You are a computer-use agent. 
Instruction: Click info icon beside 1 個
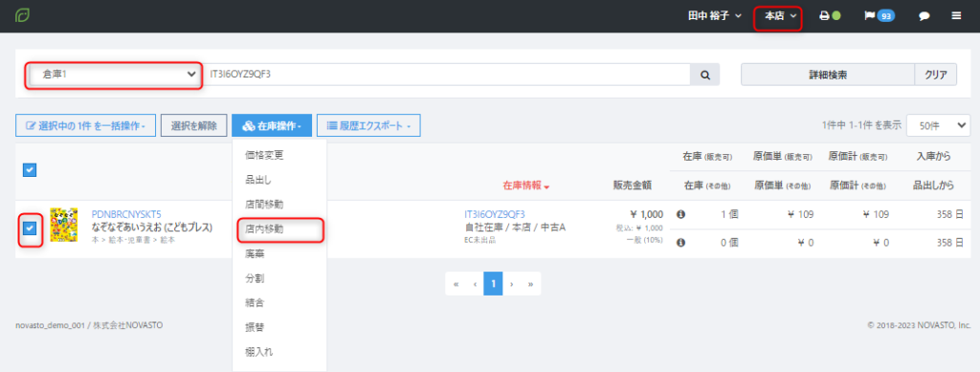pyautogui.click(x=680, y=214)
